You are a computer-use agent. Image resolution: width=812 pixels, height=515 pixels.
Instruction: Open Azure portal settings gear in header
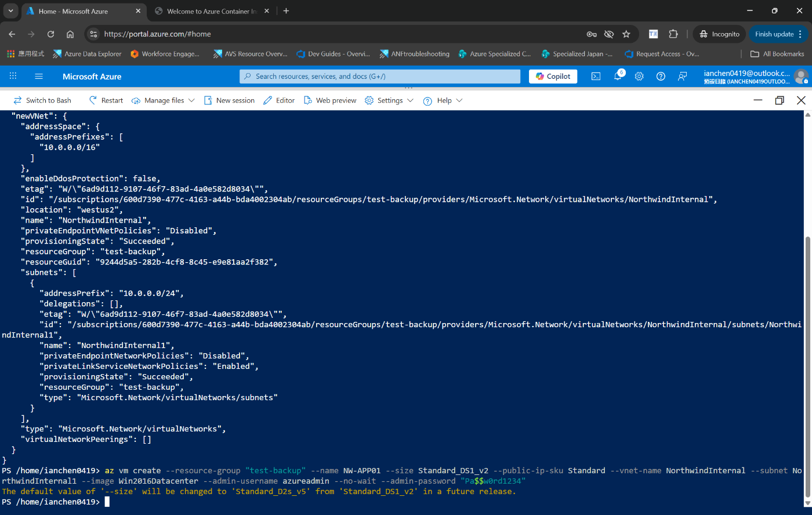tap(639, 76)
